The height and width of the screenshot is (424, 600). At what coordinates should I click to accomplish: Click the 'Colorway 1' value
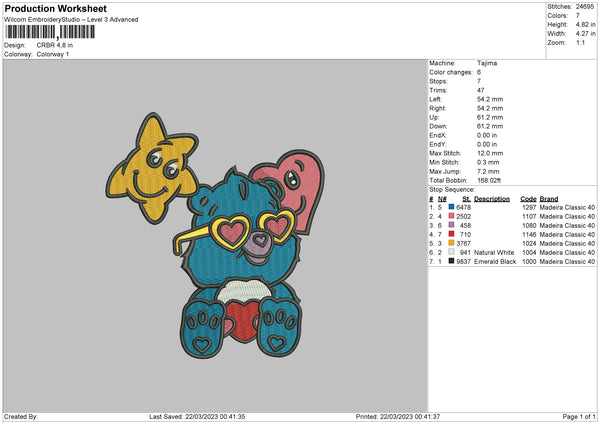pos(53,54)
